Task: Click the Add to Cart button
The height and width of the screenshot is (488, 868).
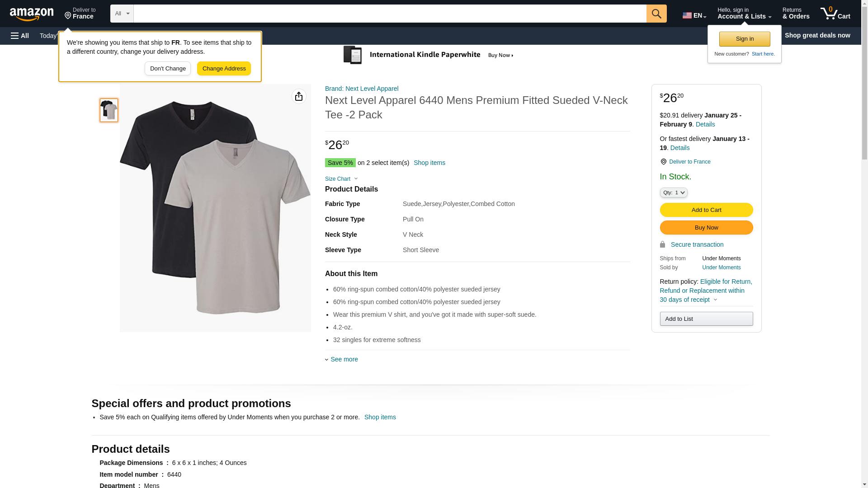Action: coord(706,210)
